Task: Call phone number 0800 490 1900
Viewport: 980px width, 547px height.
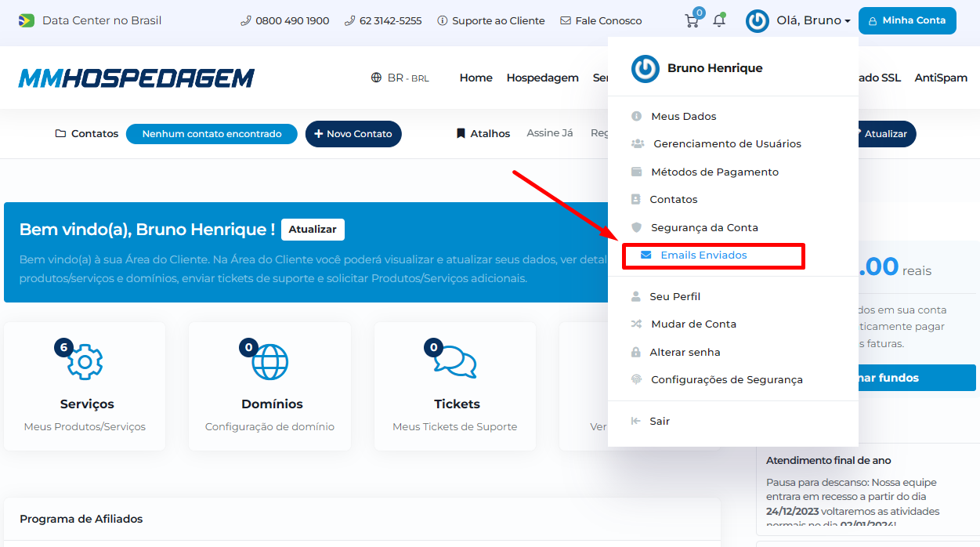Action: (285, 20)
